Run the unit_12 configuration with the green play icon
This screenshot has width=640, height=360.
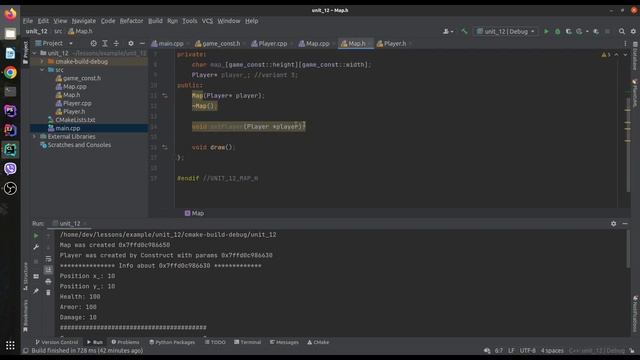point(546,31)
